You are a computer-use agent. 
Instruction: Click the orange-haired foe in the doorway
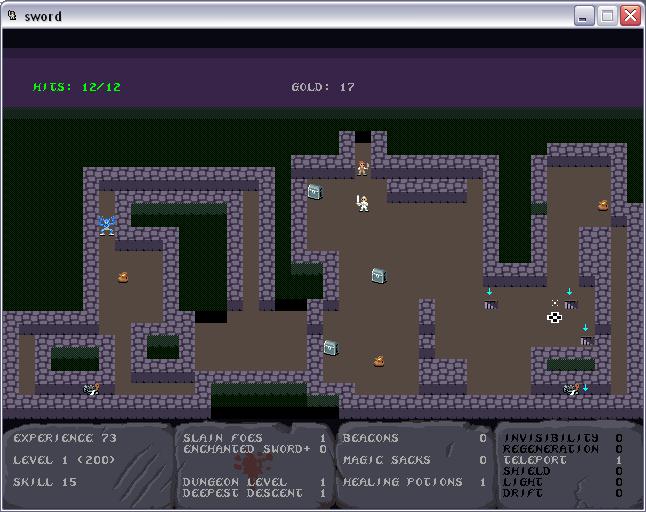pyautogui.click(x=363, y=168)
